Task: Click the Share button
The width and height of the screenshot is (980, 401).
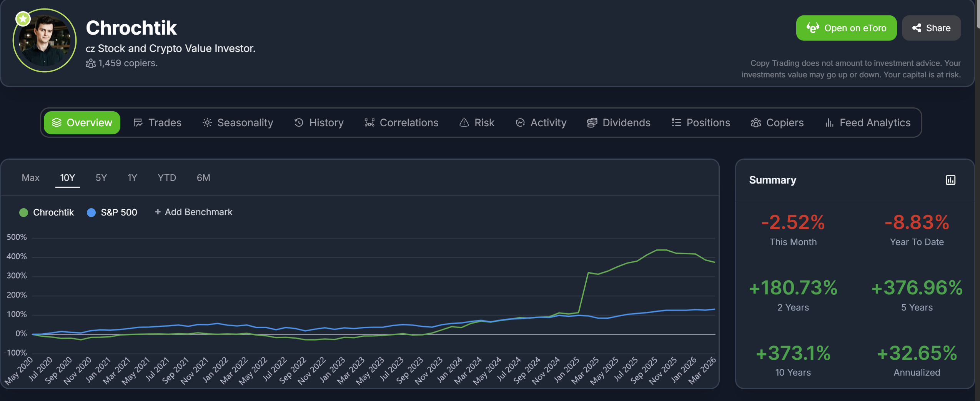Action: [x=931, y=28]
